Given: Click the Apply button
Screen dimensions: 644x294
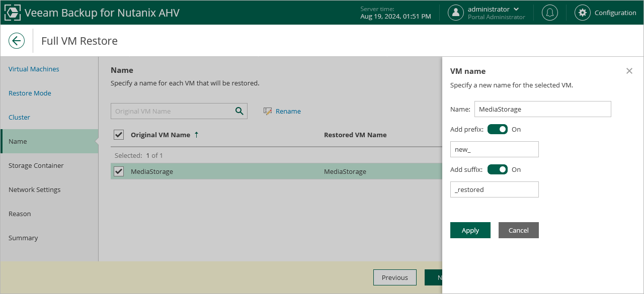Looking at the screenshot, I should pos(470,230).
